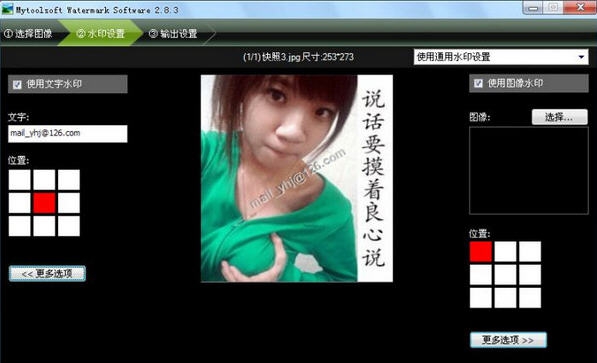This screenshot has width=597, height=363.
Task: Click the preview photo in the center
Action: [x=297, y=178]
